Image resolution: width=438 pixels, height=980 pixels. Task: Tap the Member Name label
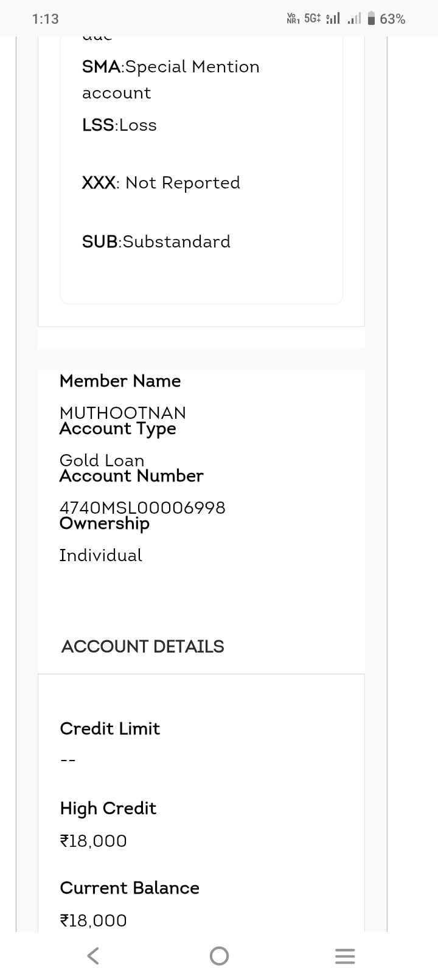click(x=120, y=381)
